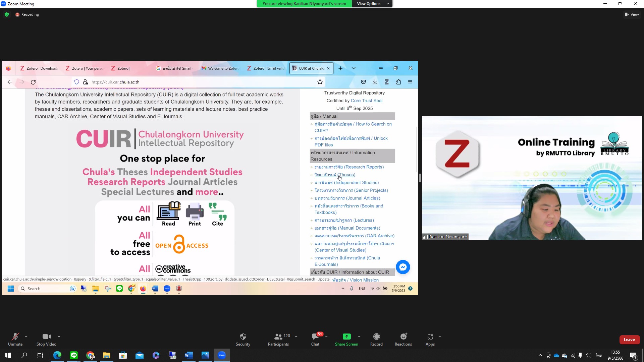
Task: Switch to Zotero | Downloads tab
Action: click(x=39, y=68)
